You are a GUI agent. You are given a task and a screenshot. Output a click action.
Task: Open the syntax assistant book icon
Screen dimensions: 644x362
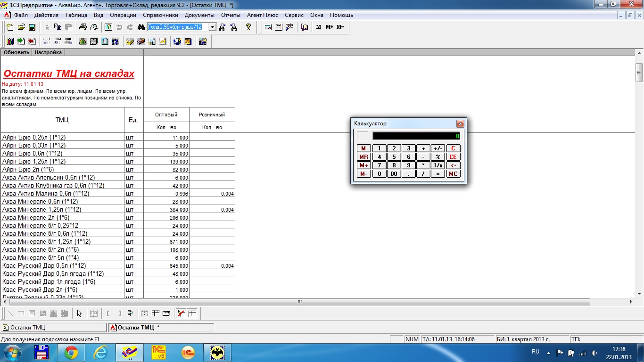tap(305, 27)
